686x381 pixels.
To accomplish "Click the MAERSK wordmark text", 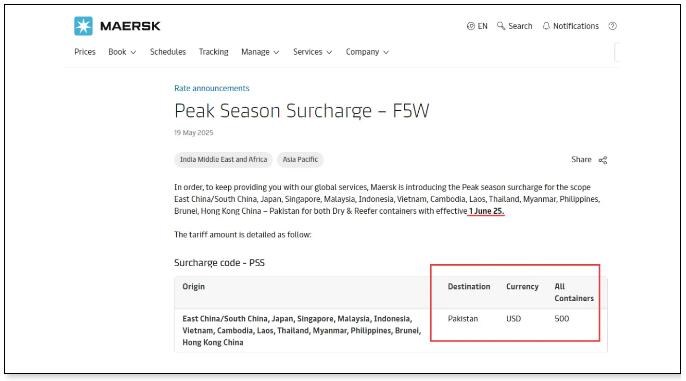I will point(130,26).
